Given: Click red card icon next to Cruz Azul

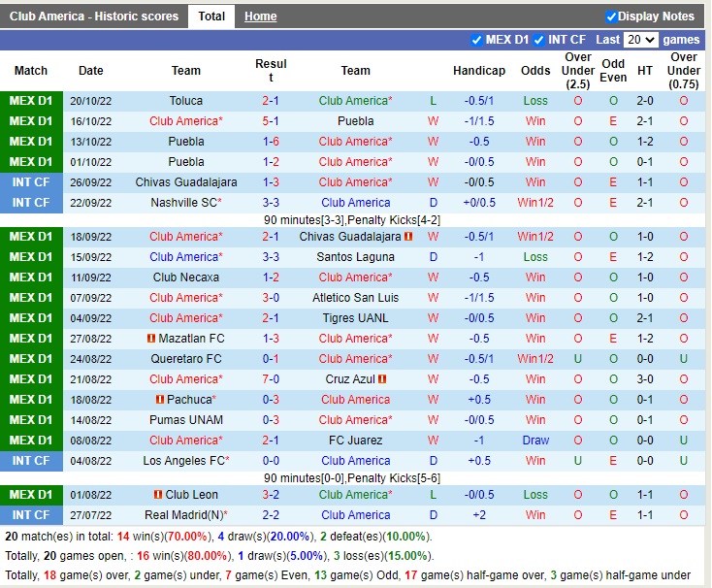Looking at the screenshot, I should (x=382, y=379).
